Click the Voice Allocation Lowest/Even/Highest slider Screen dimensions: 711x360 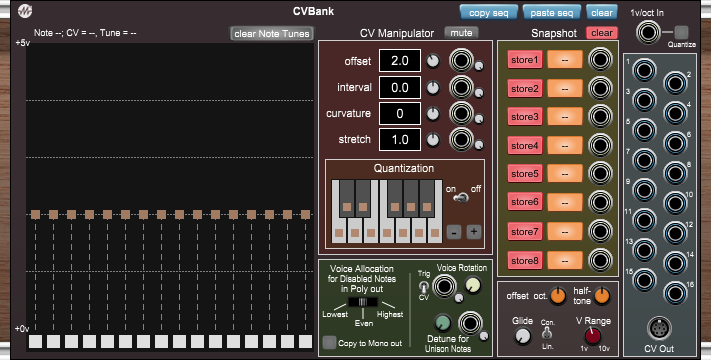(363, 302)
